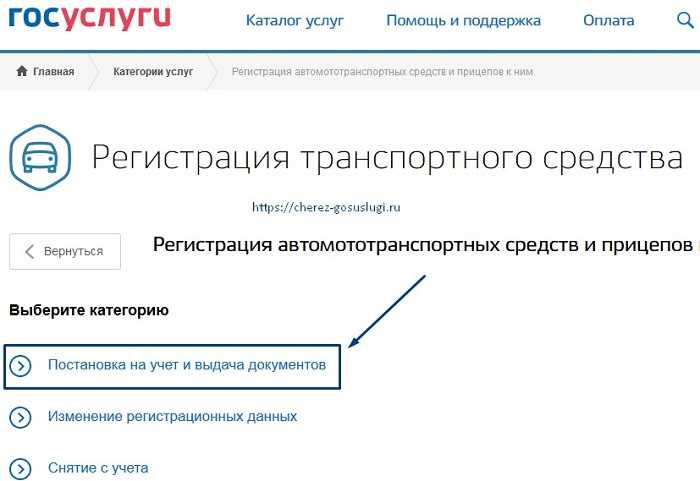700x481 pixels.
Task: Open the Каталог услуг menu
Action: coord(295,21)
